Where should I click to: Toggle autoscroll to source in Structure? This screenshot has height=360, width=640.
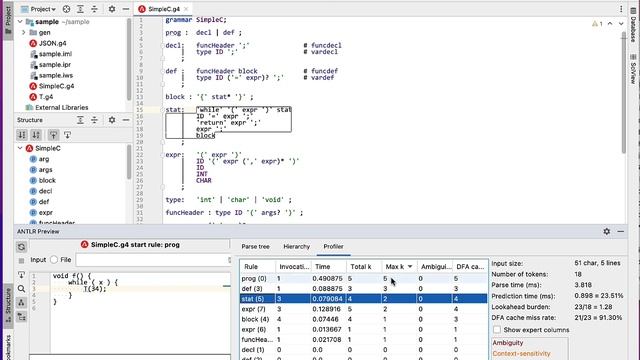(53, 135)
